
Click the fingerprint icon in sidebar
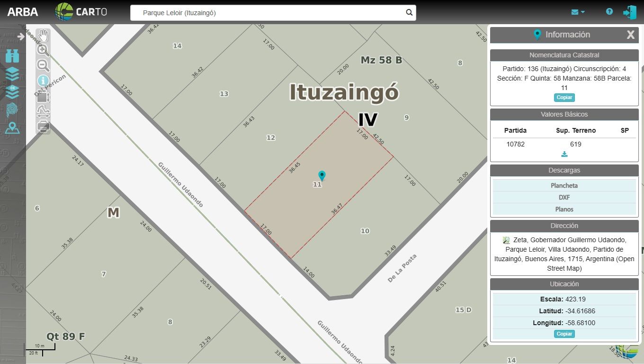coord(12,110)
